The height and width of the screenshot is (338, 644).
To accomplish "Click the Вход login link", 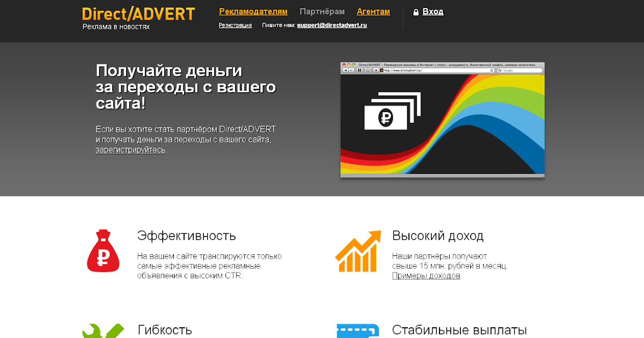I will (433, 12).
